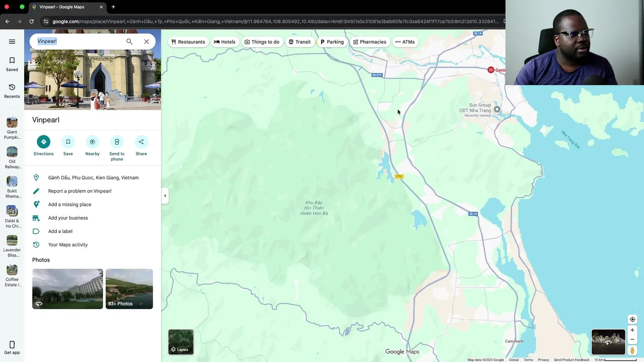
Task: Click Send Product Feedback
Action: (572, 359)
